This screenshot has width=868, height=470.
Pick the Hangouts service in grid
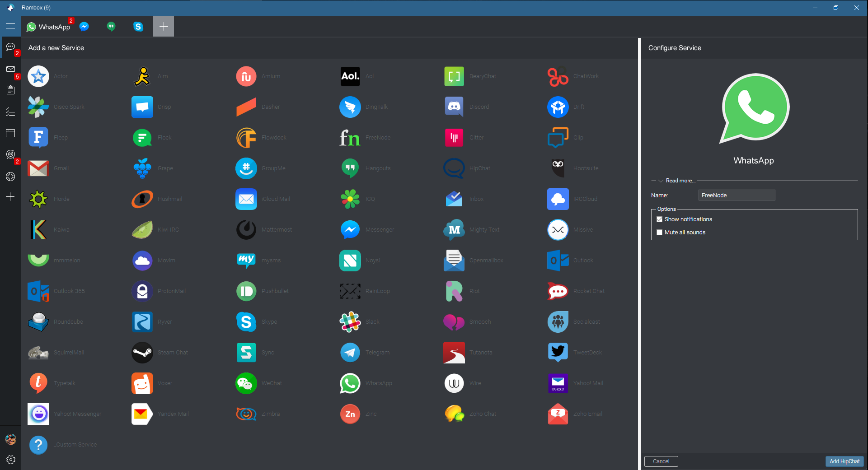coord(350,168)
